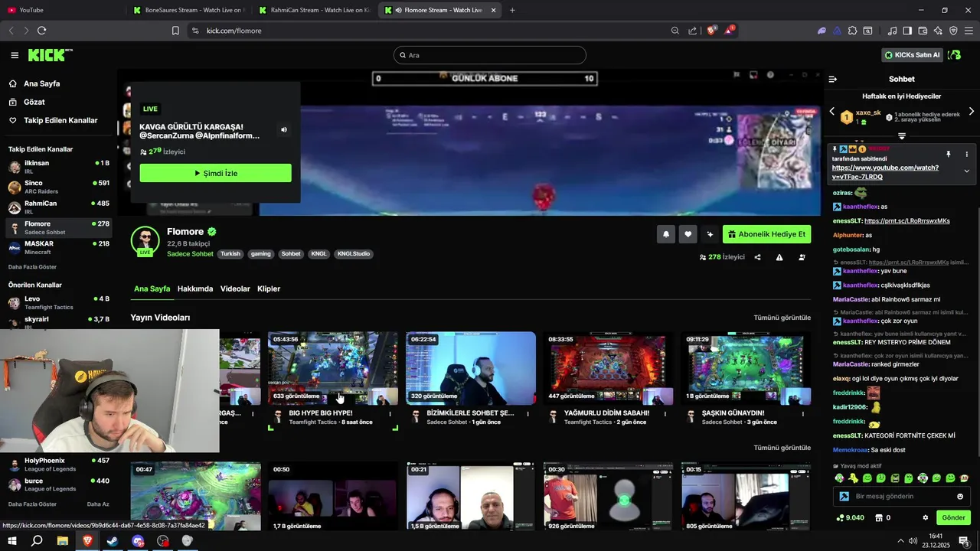Switch to the RahmiCan Stream browser tab

[x=314, y=10]
